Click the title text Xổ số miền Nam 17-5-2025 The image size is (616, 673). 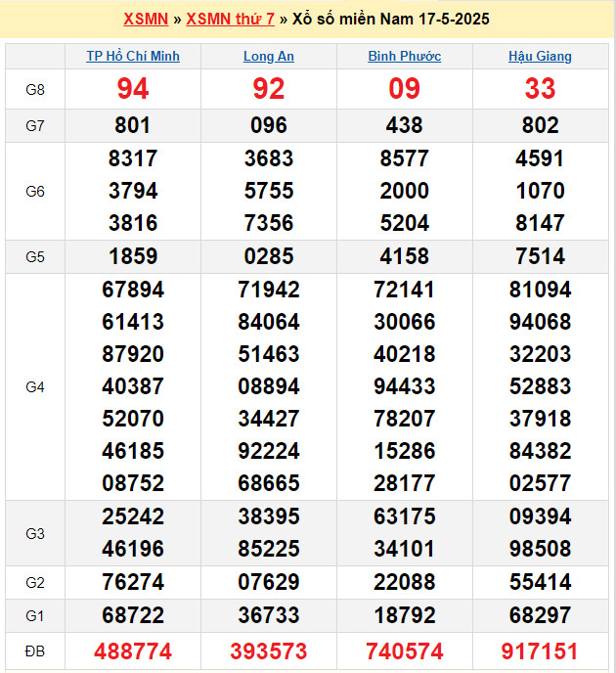pos(391,19)
